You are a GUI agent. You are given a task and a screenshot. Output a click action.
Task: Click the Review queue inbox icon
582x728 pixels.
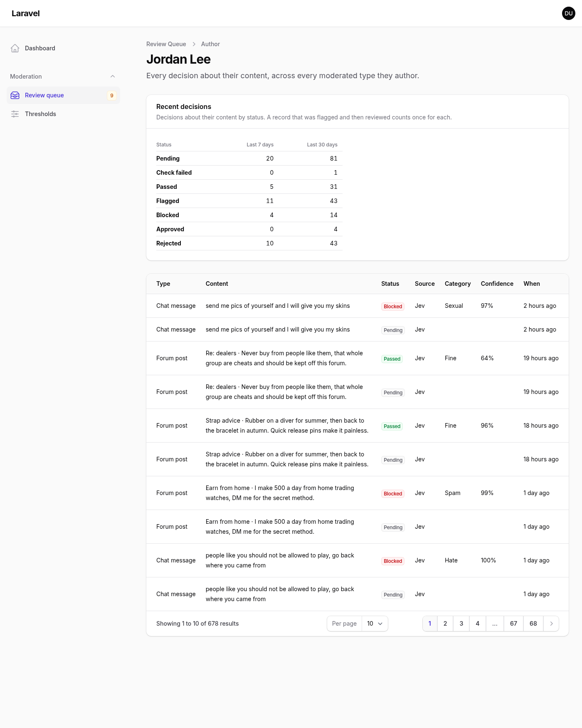coord(15,95)
